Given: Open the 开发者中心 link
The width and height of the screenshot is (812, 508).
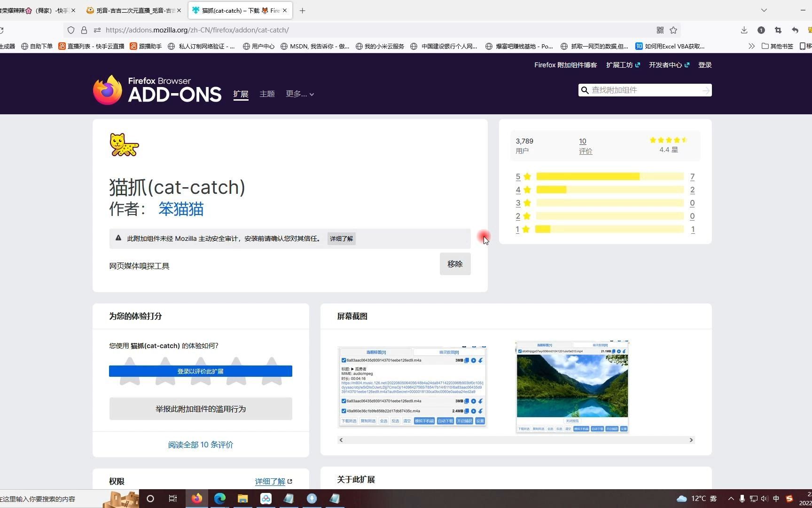Looking at the screenshot, I should [669, 65].
